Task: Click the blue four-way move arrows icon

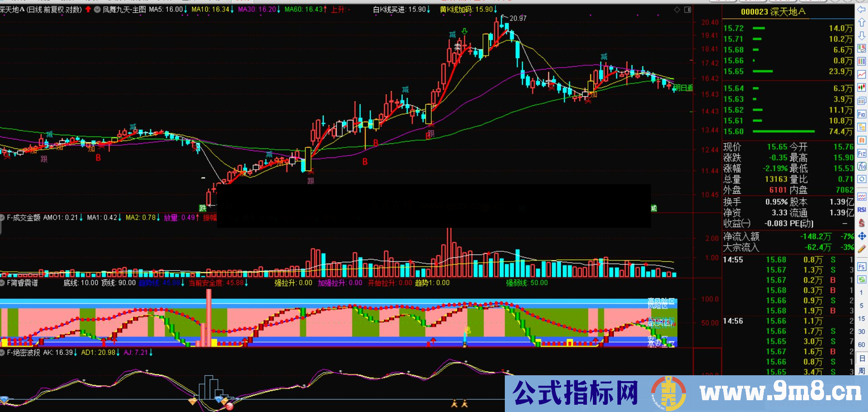Action: tap(861, 236)
